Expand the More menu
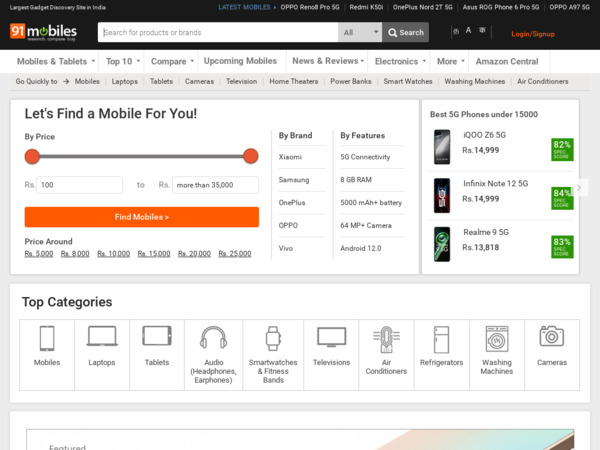 pyautogui.click(x=451, y=61)
